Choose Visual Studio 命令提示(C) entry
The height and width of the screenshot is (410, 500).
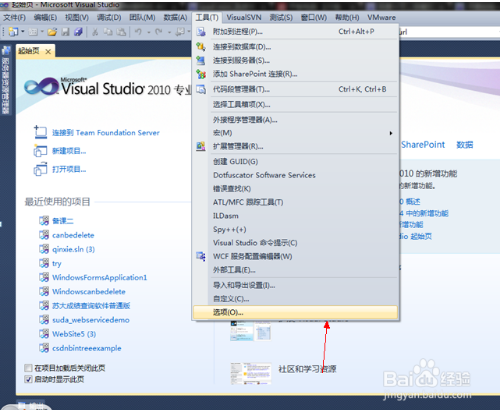[295, 243]
